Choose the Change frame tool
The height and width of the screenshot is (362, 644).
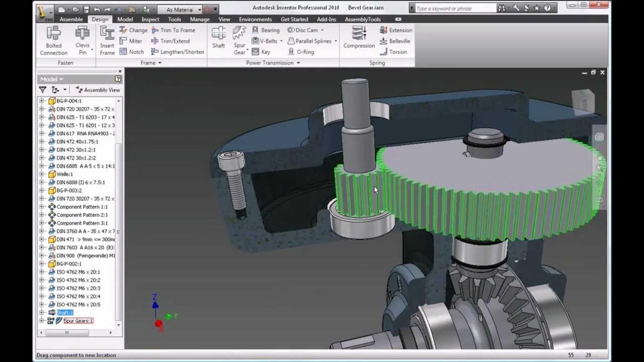(133, 30)
